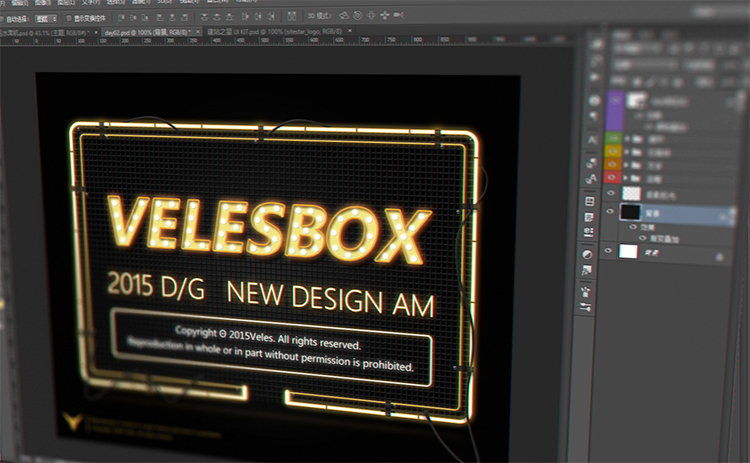750x463 pixels.
Task: Toggle visibility of the purple-labeled layer
Action: (615, 100)
